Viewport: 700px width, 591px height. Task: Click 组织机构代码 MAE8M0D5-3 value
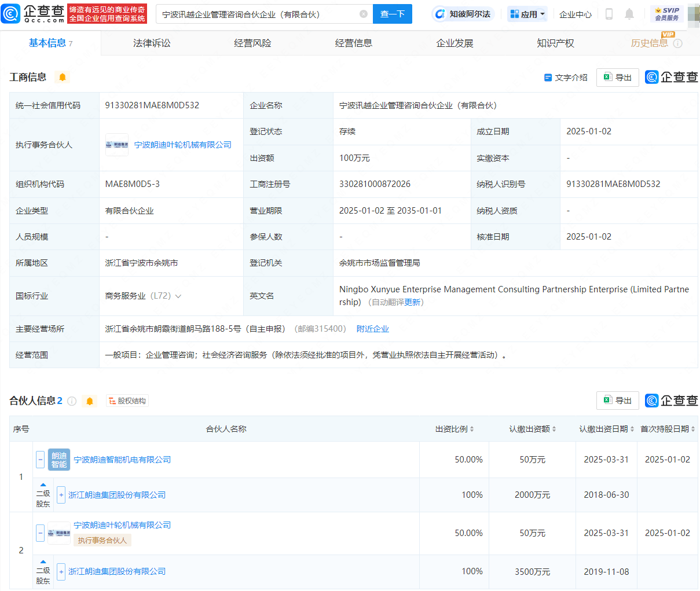132,184
